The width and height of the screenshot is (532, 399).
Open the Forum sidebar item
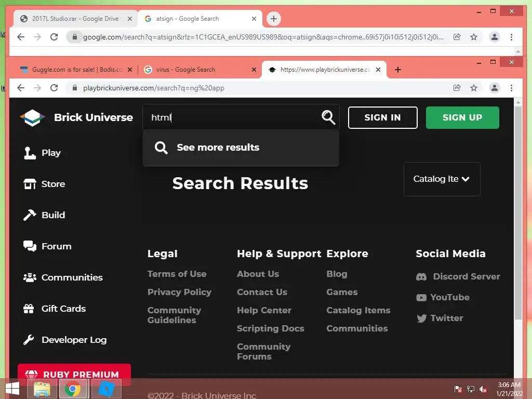(x=47, y=246)
